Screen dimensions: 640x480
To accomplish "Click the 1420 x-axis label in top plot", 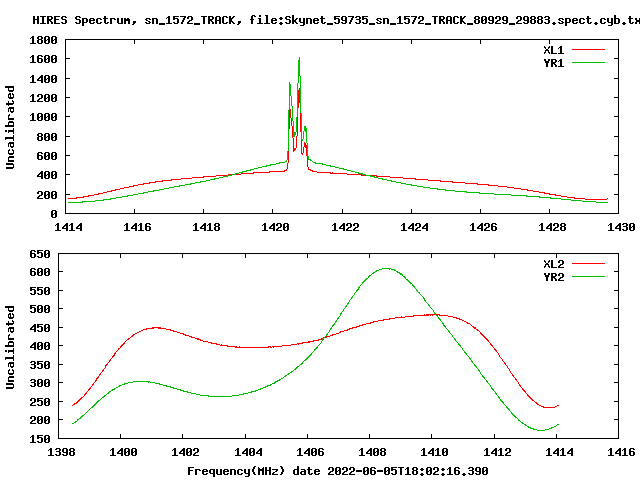I will coord(275,227).
